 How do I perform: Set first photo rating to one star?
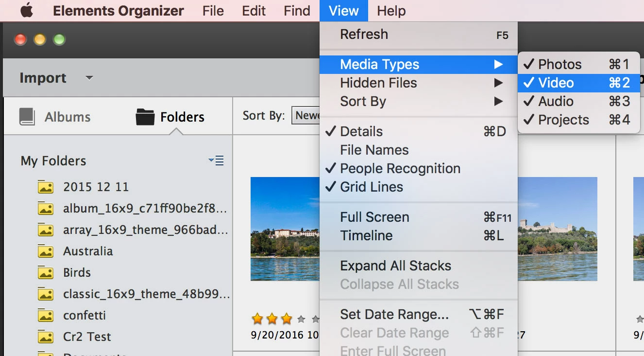point(257,319)
